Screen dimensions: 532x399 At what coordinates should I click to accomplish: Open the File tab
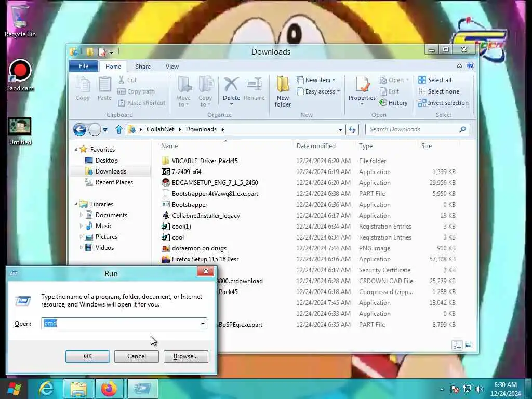(84, 66)
